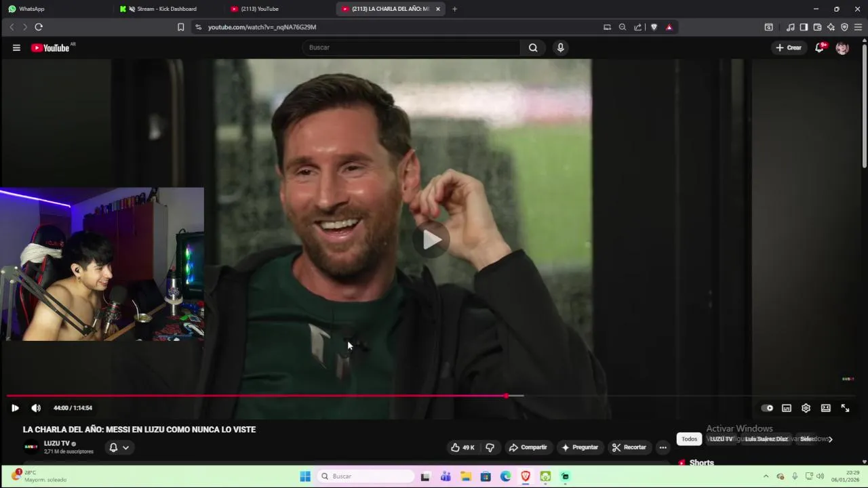Click the youtube.com URL address field

[400, 27]
